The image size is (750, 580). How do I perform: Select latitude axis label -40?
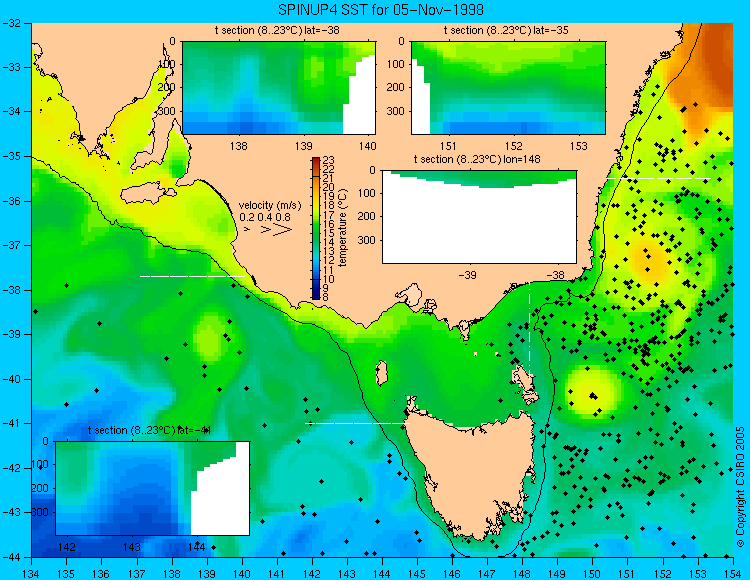(x=11, y=379)
